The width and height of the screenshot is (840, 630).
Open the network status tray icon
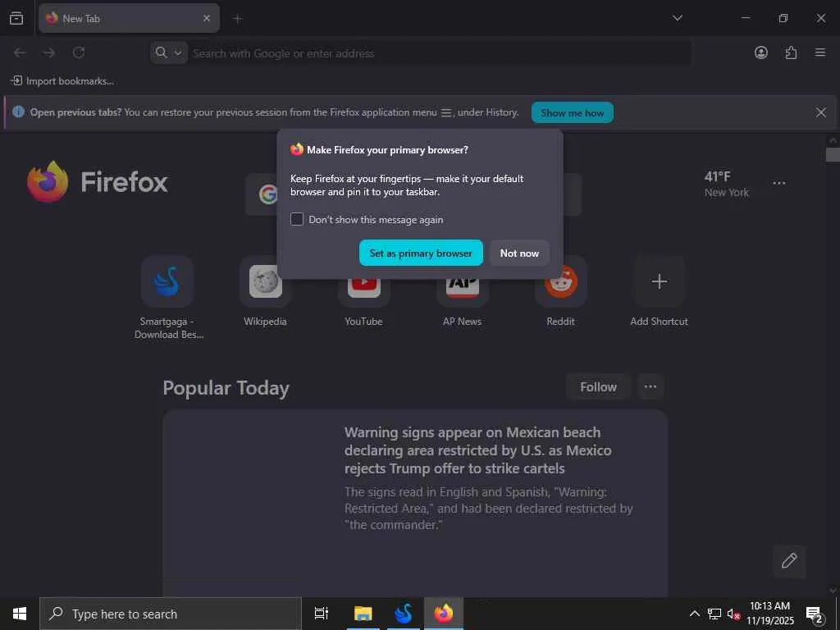tap(714, 614)
